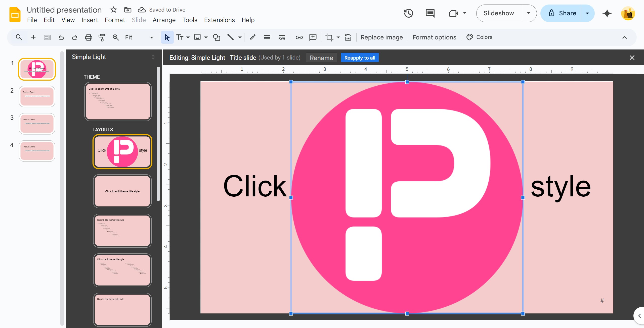Click the placeholder layout icon in toolbar
This screenshot has width=644, height=328.
(47, 37)
